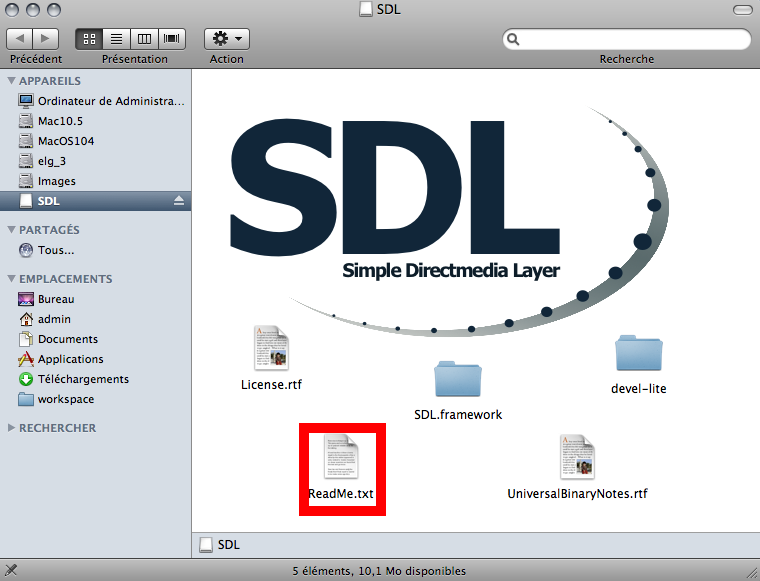
Task: Open the Mac10.5 drive icon in sidebar
Action: coord(26,121)
